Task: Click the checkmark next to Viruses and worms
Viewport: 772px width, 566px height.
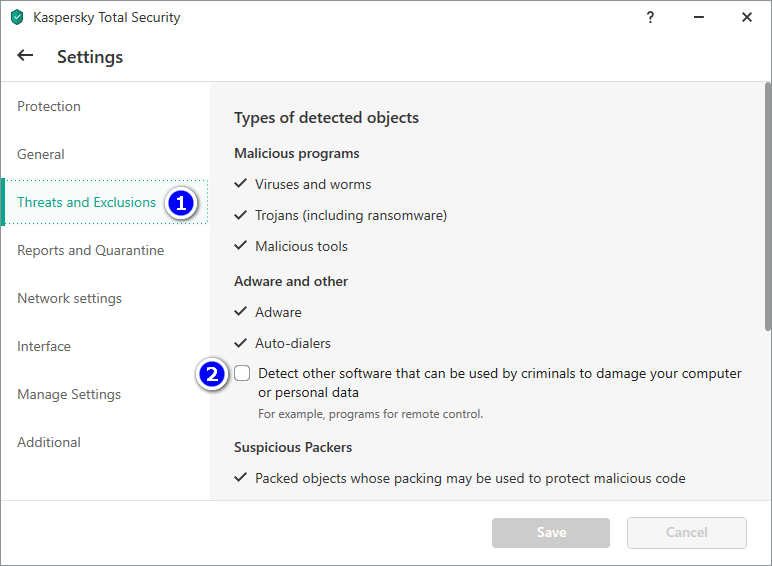Action: [x=240, y=184]
